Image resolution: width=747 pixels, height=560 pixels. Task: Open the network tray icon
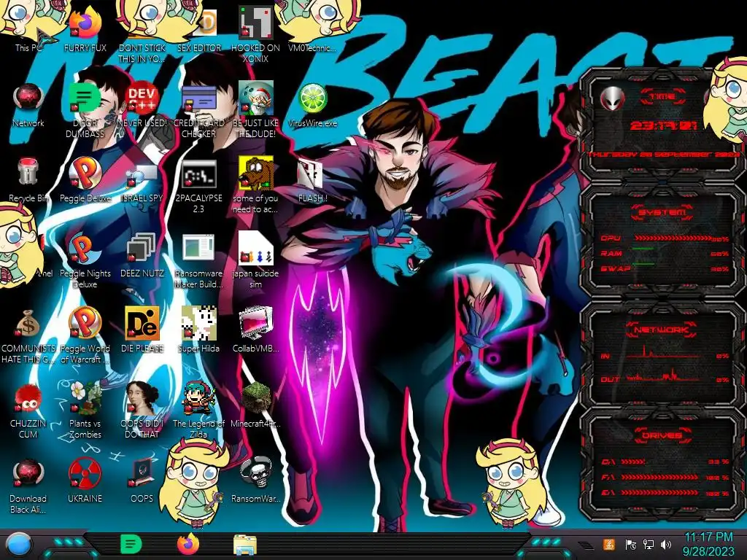click(x=649, y=544)
